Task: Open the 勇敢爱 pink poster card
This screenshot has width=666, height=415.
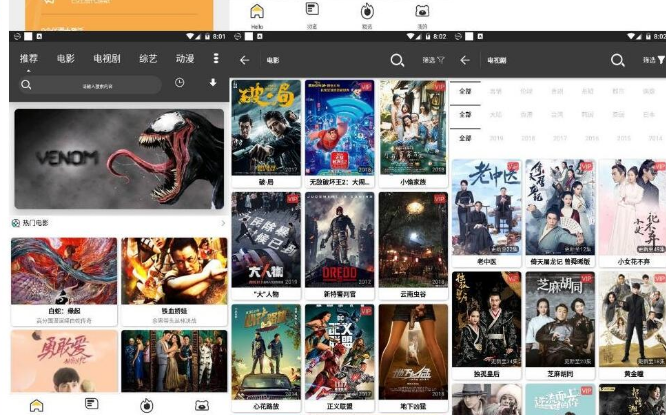Action: 64,361
